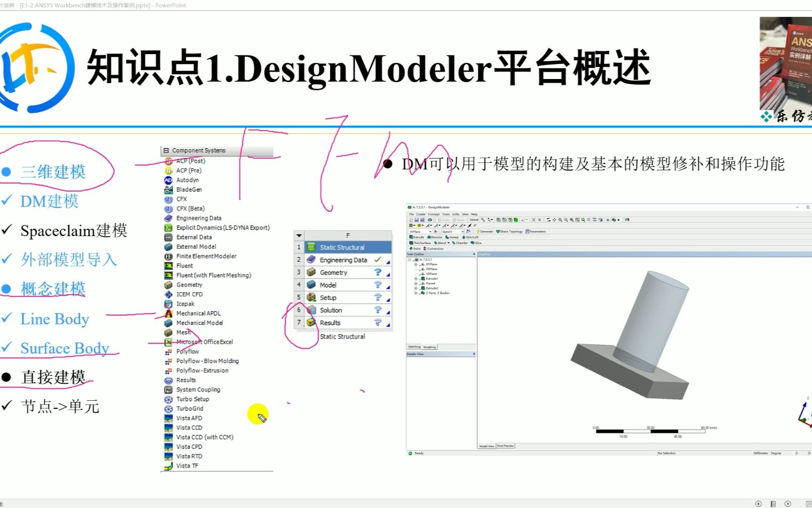Open the XYPlane plane dropdown in DesignModeler
812x508 pixels.
coord(430,231)
